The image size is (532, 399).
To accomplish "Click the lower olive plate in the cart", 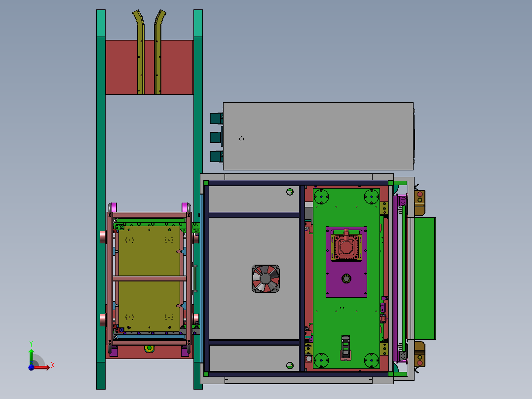I will pos(149,306).
